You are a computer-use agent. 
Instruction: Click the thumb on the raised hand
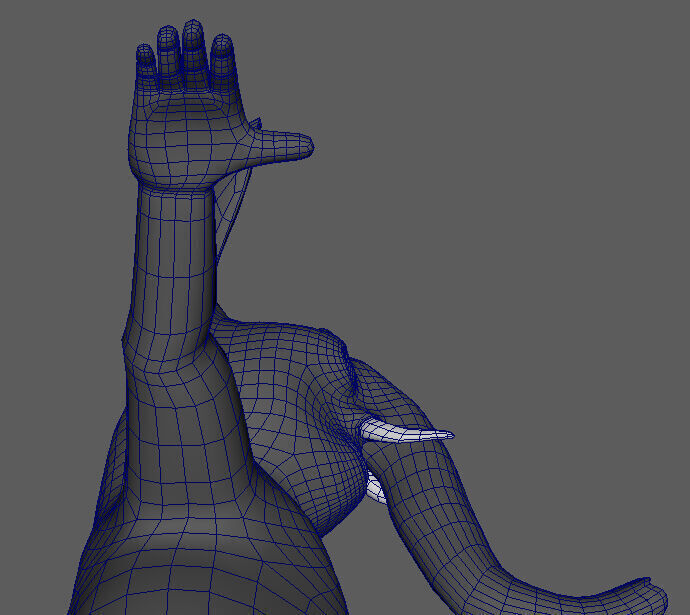click(x=282, y=144)
